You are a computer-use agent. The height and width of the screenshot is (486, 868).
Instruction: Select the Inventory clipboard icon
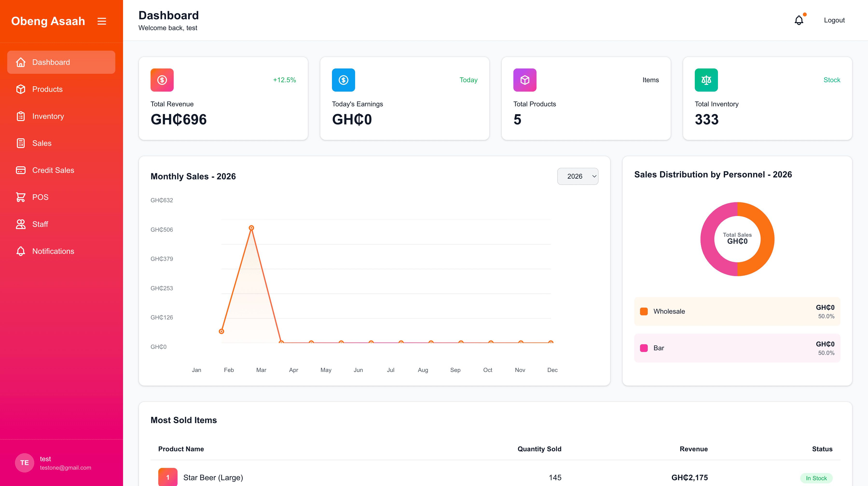[x=21, y=116]
